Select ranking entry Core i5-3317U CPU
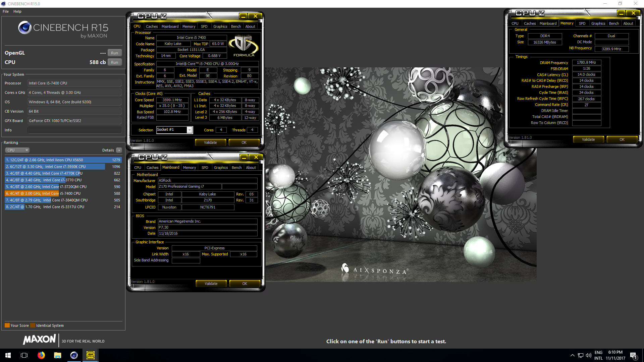 pos(63,207)
